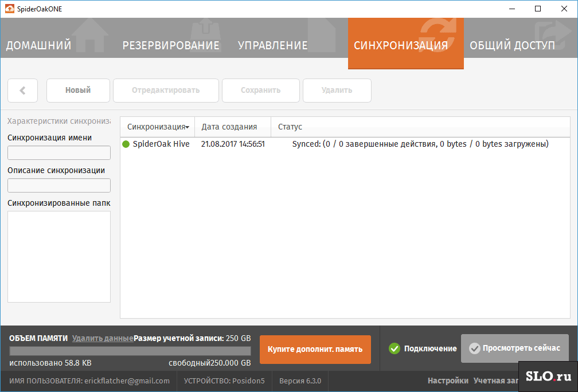The image size is (578, 392).
Task: Click the green status dot for SpiderOak Hive
Action: pyautogui.click(x=126, y=144)
